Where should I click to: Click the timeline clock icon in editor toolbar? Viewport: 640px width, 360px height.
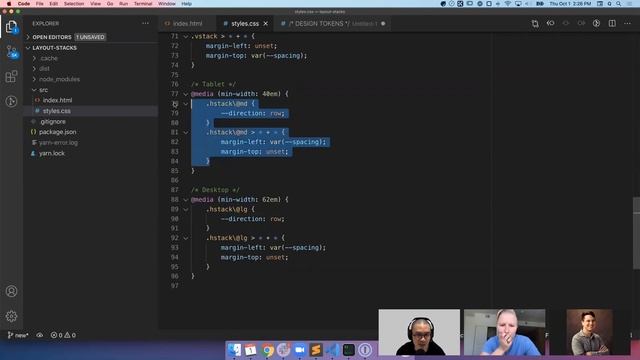tap(596, 24)
